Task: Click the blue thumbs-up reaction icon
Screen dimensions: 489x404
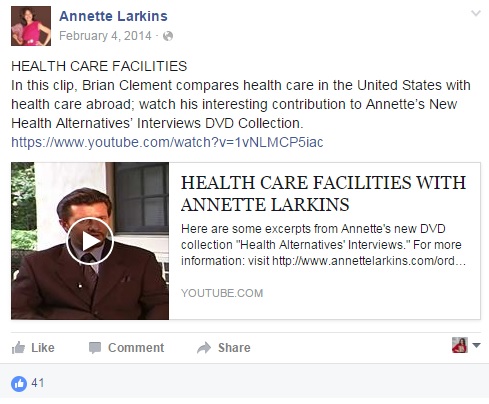Action: click(x=19, y=384)
